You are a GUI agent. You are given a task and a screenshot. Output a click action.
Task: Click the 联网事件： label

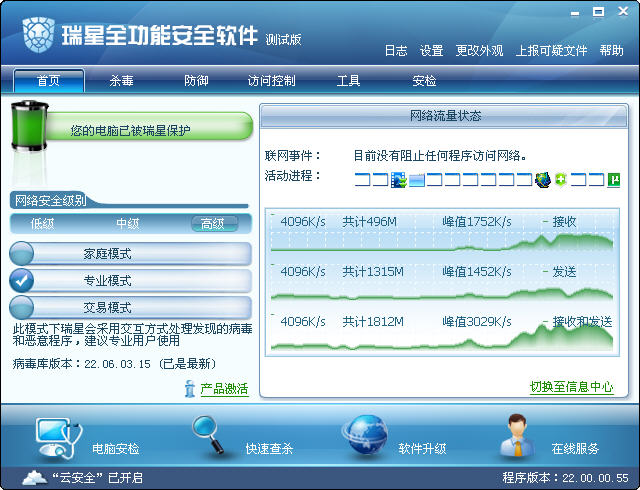point(293,156)
